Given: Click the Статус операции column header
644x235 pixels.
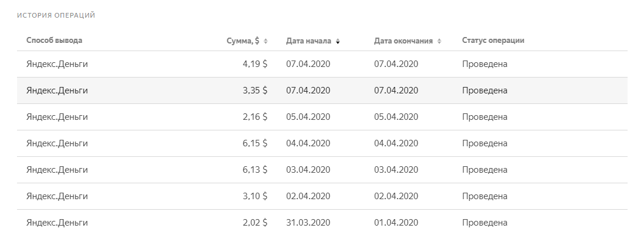Looking at the screenshot, I should coord(493,41).
